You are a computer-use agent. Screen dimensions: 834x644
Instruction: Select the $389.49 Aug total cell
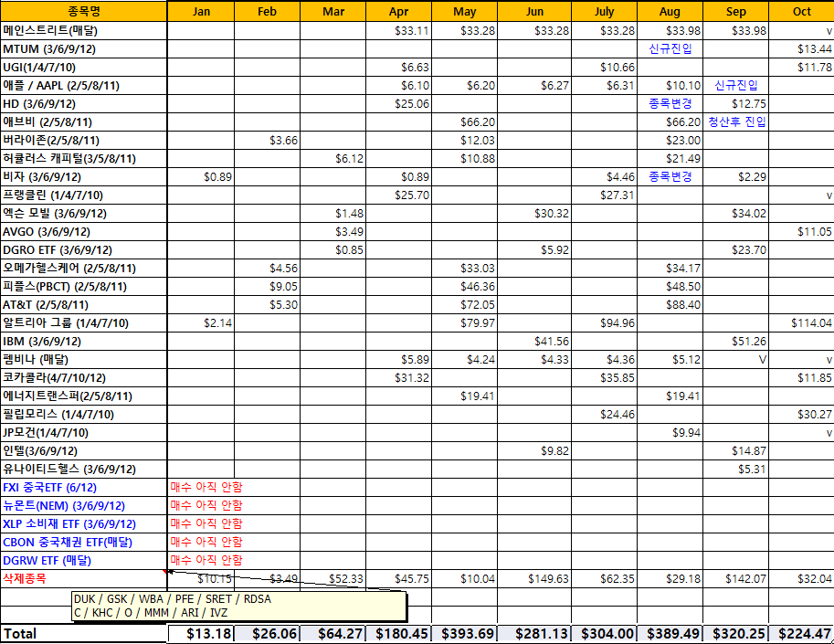pos(670,633)
